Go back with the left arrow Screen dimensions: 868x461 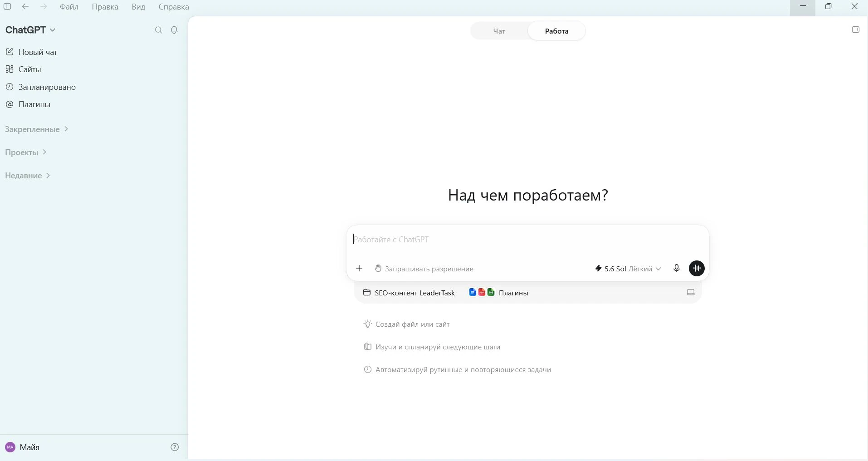pyautogui.click(x=25, y=7)
